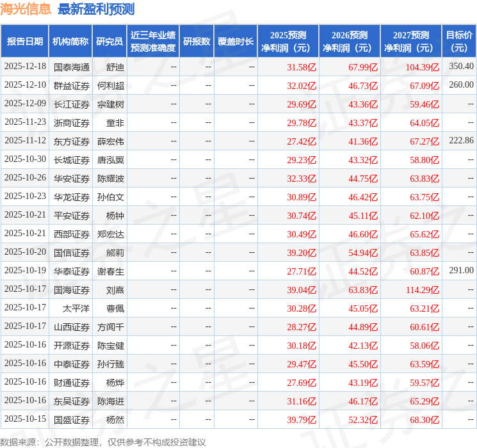Screen dimensions: 477x448
Task: Click institution name 国盛证券
Action: click(72, 420)
